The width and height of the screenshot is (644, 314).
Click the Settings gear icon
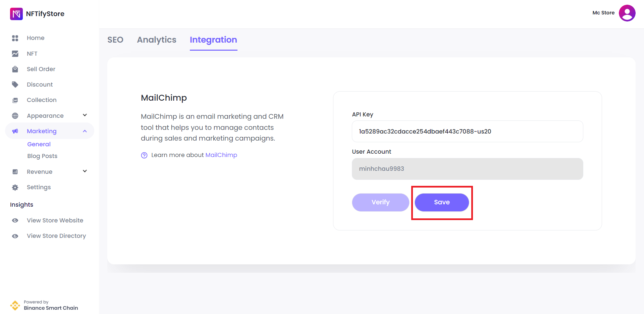[15, 187]
